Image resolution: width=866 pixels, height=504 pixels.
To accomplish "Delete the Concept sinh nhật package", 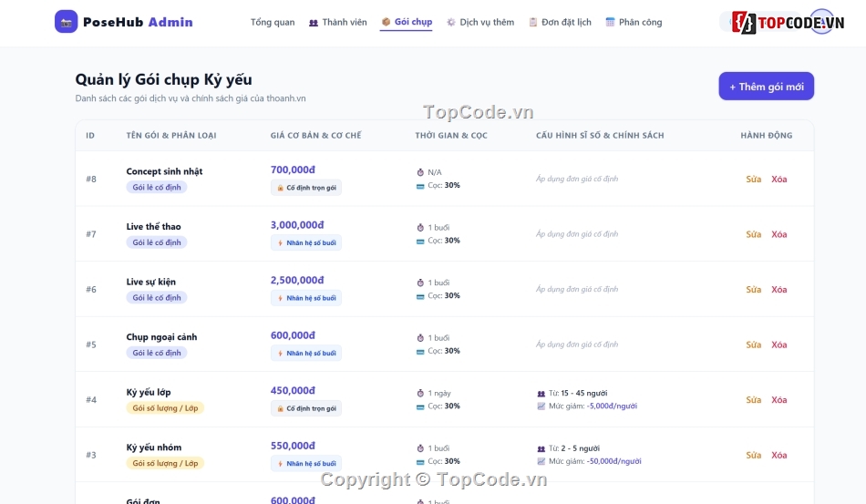I will (x=778, y=179).
